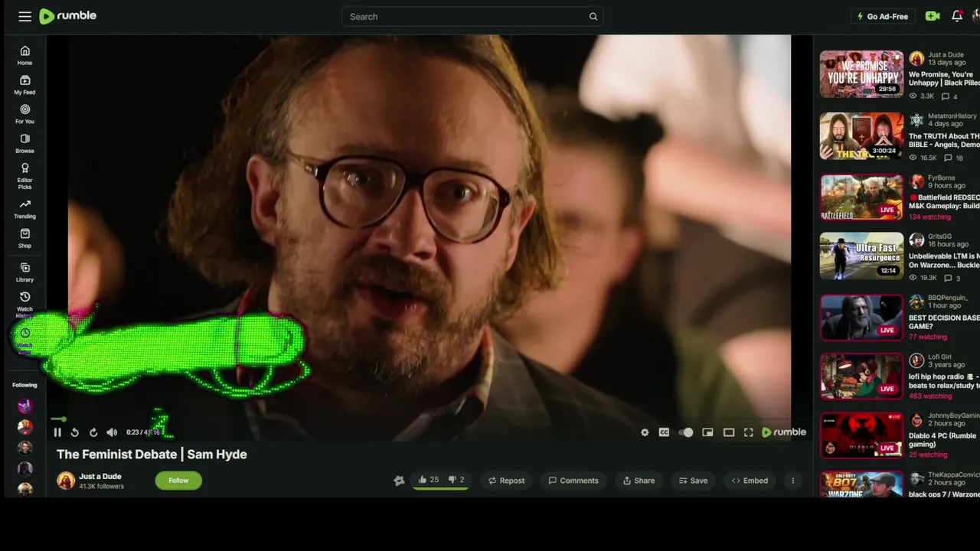The height and width of the screenshot is (551, 980).
Task: Open first followed channel avatar in sidebar
Action: tap(25, 406)
